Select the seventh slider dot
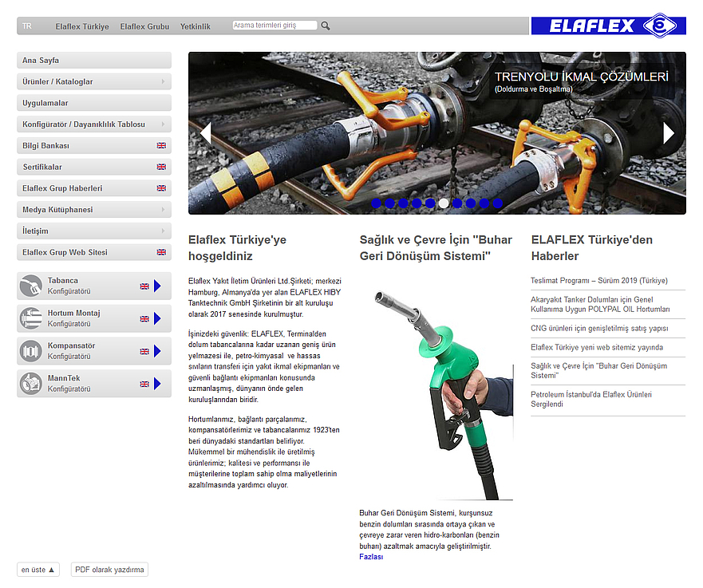The width and height of the screenshot is (703, 588). point(457,203)
